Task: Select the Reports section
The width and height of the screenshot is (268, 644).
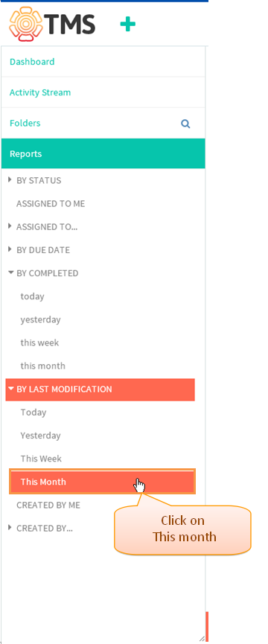Action: tap(103, 153)
